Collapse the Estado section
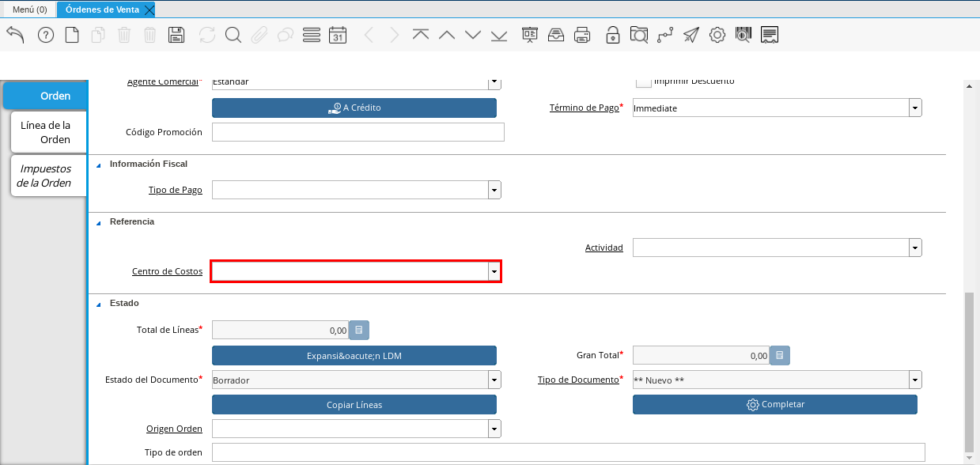 click(x=99, y=304)
